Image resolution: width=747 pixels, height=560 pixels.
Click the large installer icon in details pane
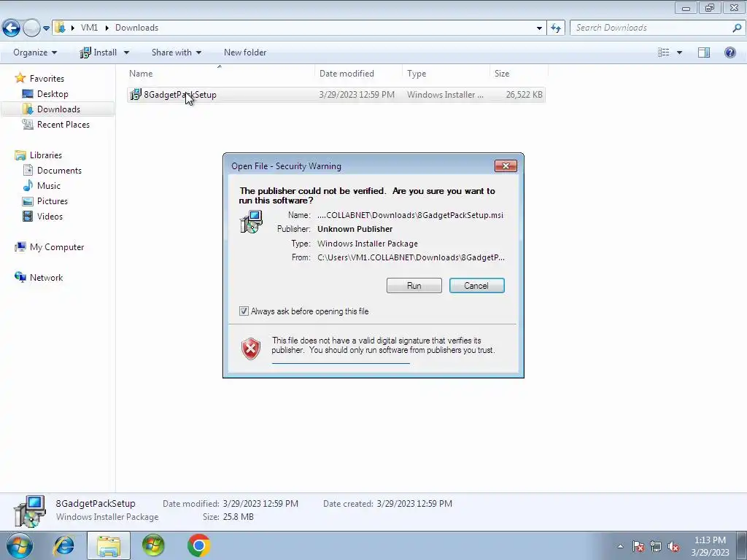tap(29, 511)
